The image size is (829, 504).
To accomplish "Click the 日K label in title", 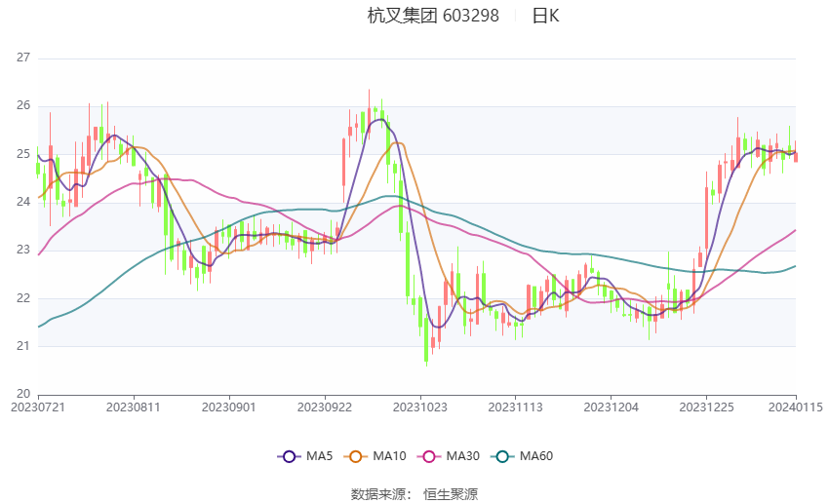I will [545, 16].
